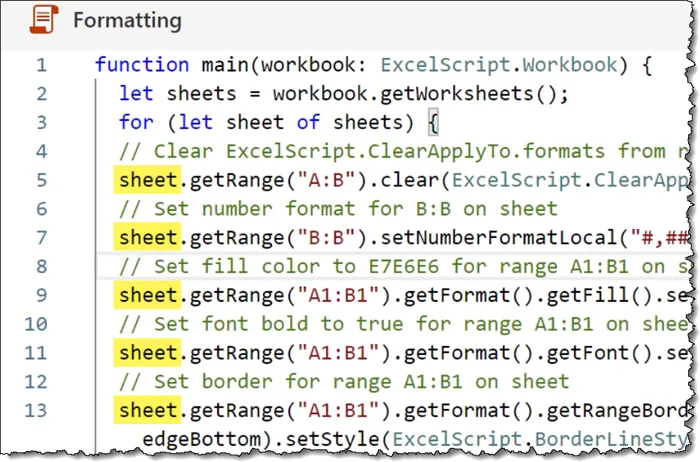Click the Formatting script title

[x=127, y=20]
